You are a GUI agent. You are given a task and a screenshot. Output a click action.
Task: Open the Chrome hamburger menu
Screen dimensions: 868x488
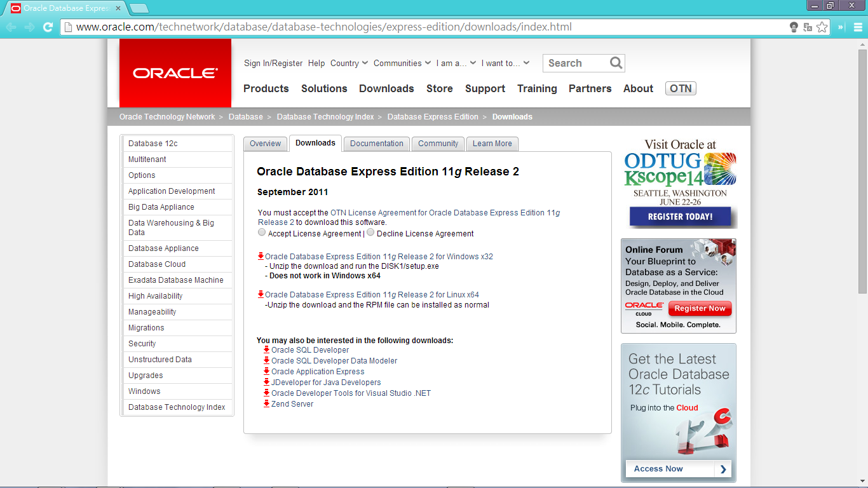click(858, 27)
